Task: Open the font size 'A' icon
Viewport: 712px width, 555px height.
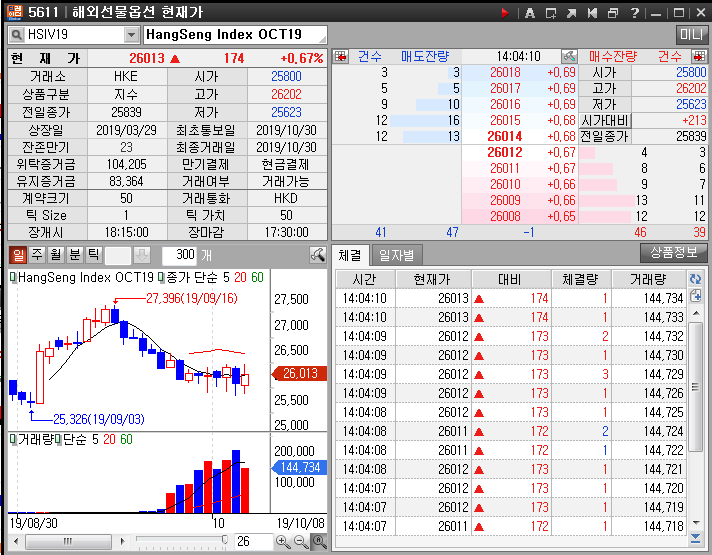Action: (x=529, y=13)
